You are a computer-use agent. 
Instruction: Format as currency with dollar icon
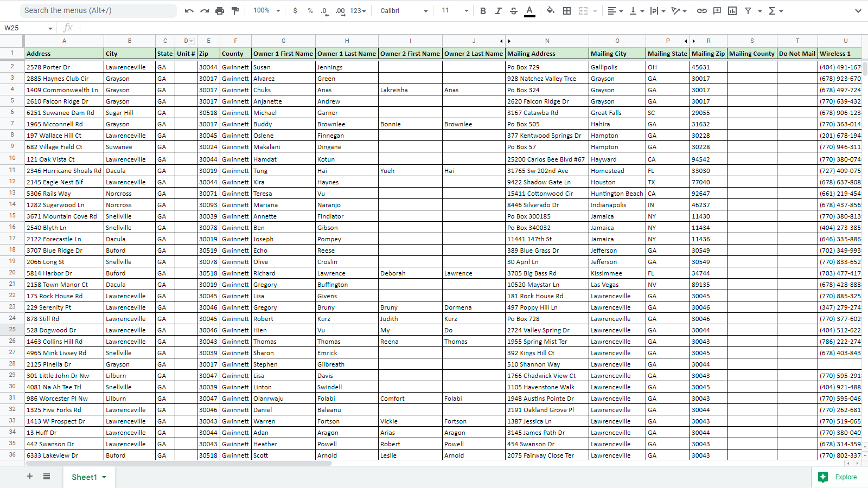pos(295,11)
